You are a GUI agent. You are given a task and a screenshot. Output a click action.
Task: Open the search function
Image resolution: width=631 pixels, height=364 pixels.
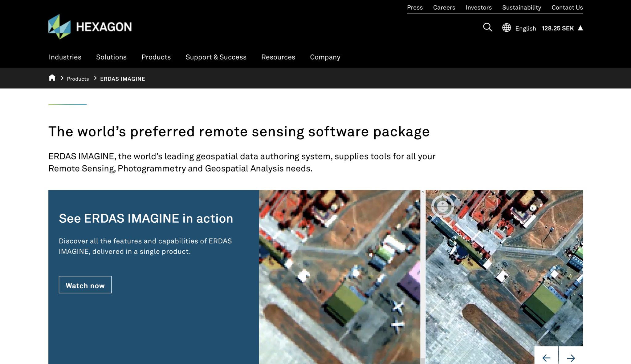[x=487, y=27]
